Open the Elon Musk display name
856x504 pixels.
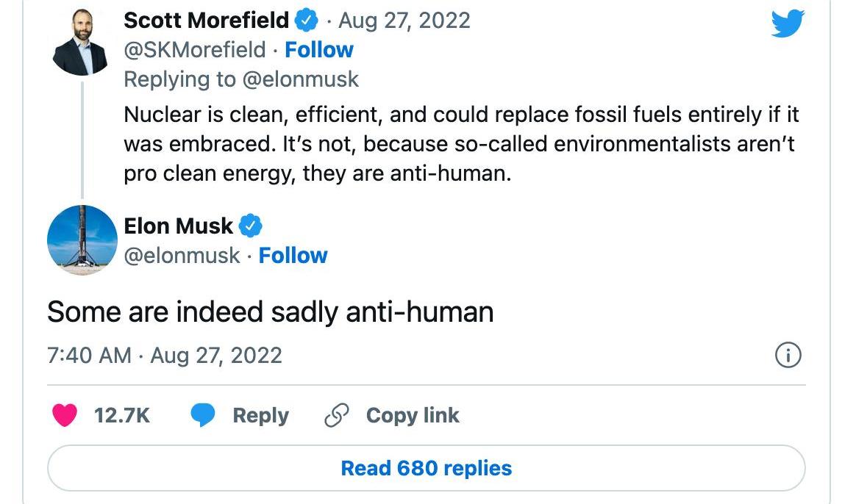tap(178, 226)
